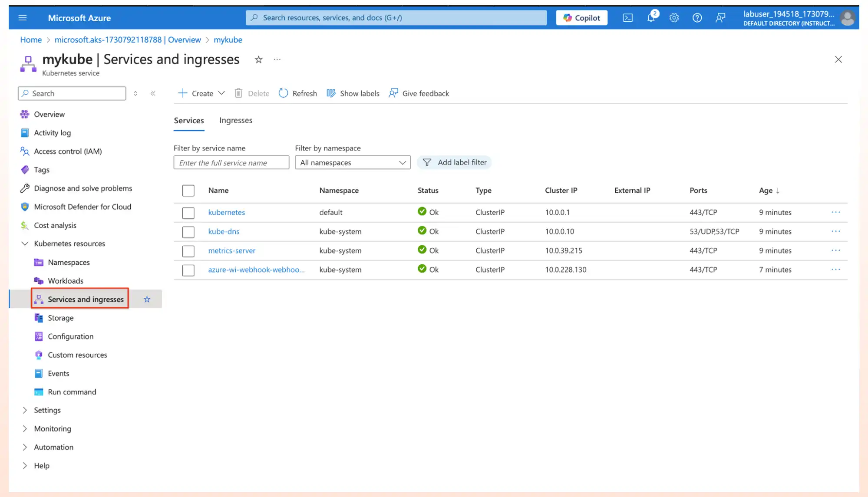Close the mykube blade
Screen dimensions: 868x497
click(x=838, y=59)
